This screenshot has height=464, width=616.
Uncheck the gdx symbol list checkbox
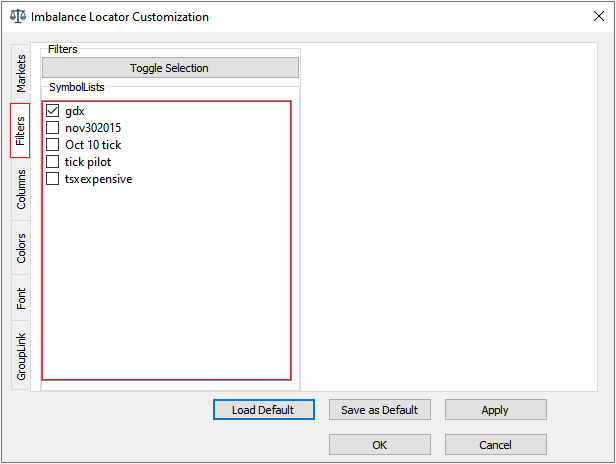[53, 111]
